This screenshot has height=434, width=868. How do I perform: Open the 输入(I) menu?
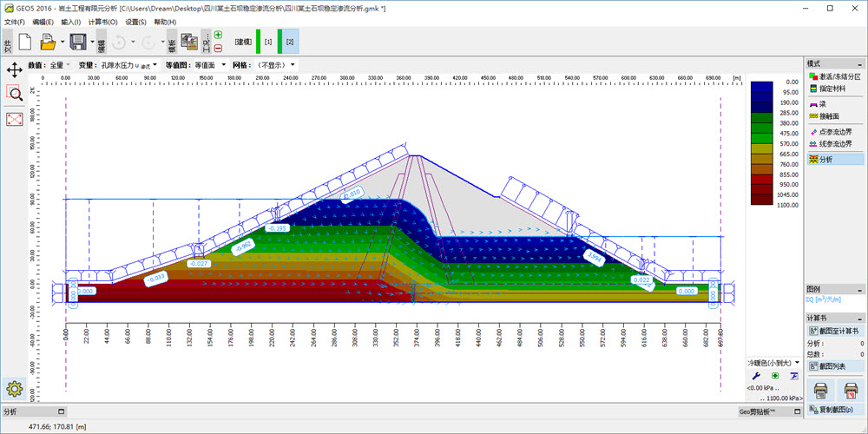point(71,23)
